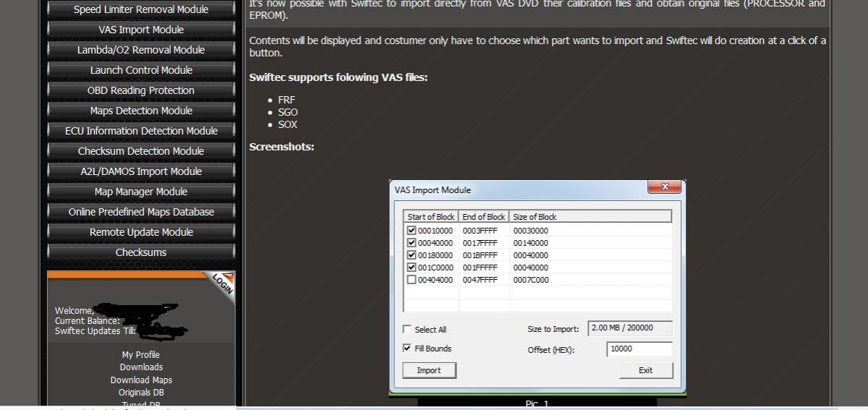
Task: Open Originals DB link
Action: pos(141,393)
